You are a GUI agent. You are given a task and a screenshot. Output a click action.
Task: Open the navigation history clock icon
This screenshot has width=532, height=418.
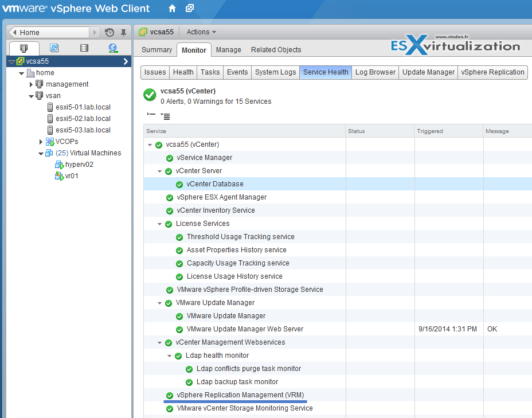click(x=109, y=33)
